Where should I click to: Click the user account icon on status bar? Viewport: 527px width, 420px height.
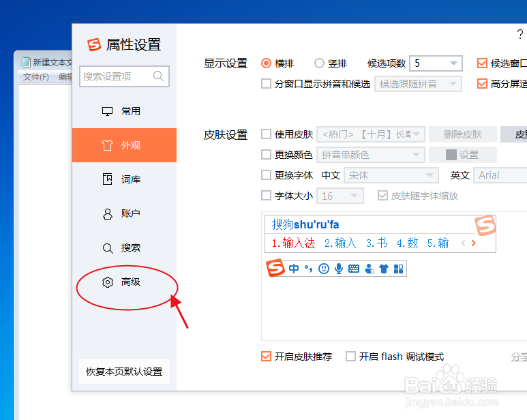click(369, 269)
